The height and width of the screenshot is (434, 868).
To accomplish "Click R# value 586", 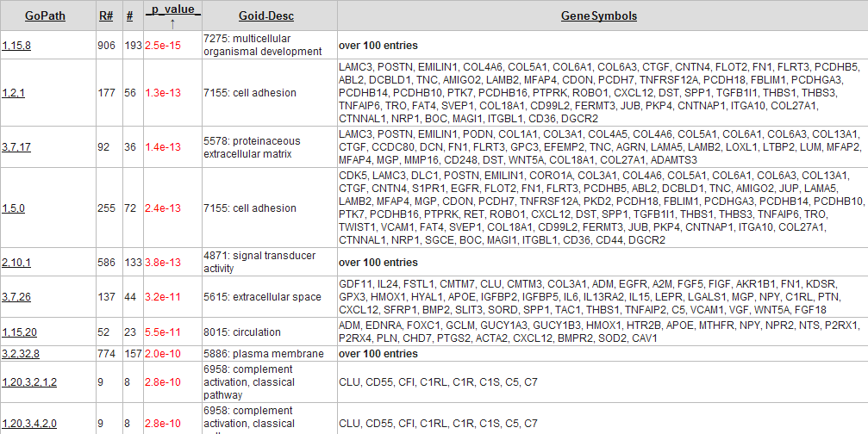I will pyautogui.click(x=106, y=262).
